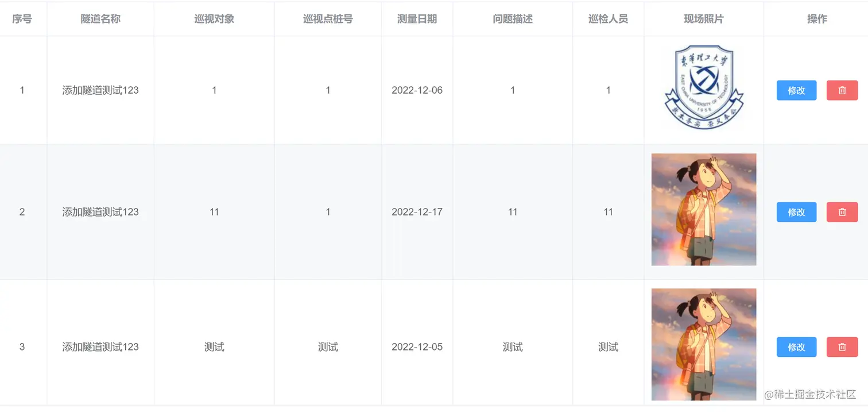Delete row 2 using trash icon
Viewport: 868px width, 412px height.
pos(842,212)
